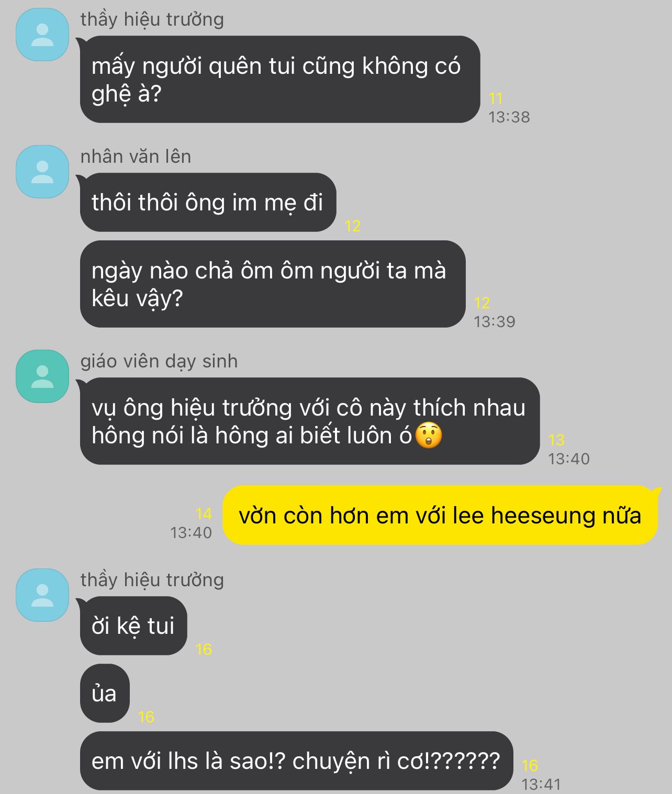
Task: Select the 'em với lhs là sao' message
Action: (296, 761)
